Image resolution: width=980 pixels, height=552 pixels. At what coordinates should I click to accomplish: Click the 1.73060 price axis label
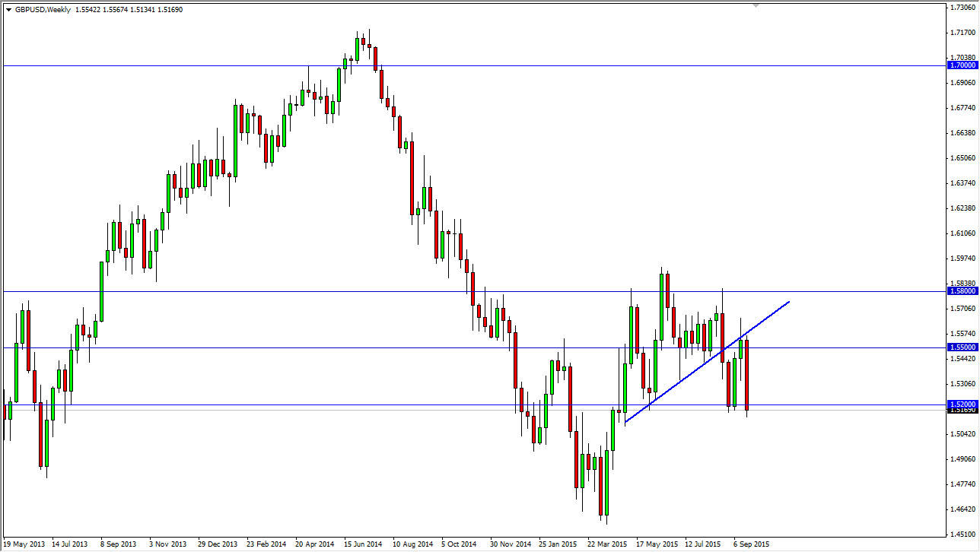[x=963, y=7]
